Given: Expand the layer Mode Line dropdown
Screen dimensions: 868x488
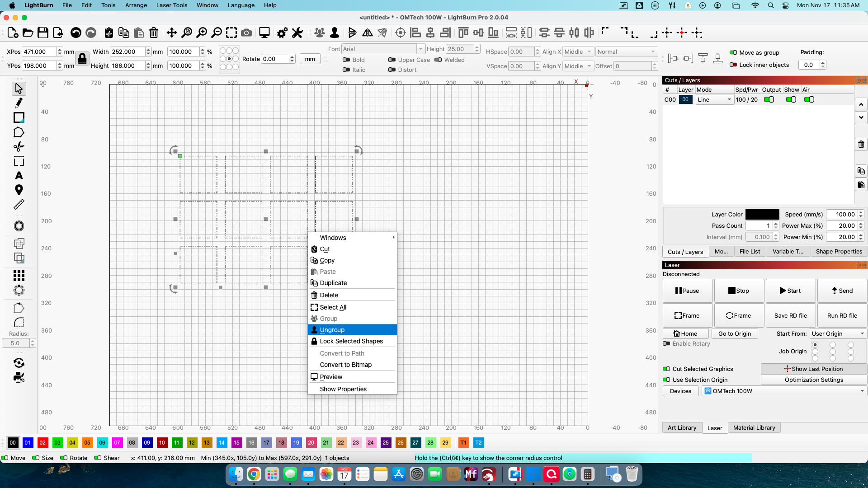Looking at the screenshot, I should coord(714,99).
